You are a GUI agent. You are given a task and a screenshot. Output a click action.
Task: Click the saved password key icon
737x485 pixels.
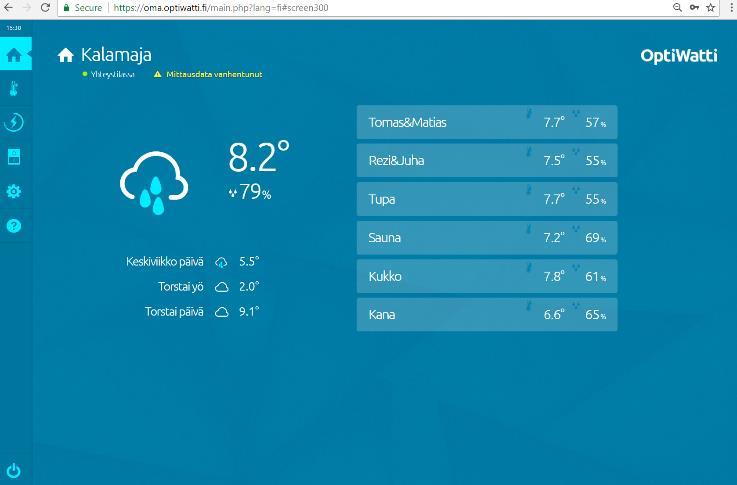(x=694, y=8)
